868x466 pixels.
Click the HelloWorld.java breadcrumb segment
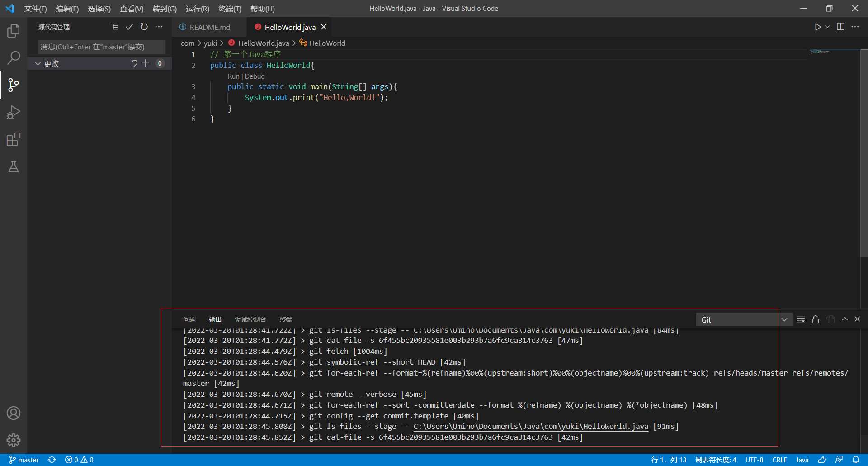click(259, 43)
